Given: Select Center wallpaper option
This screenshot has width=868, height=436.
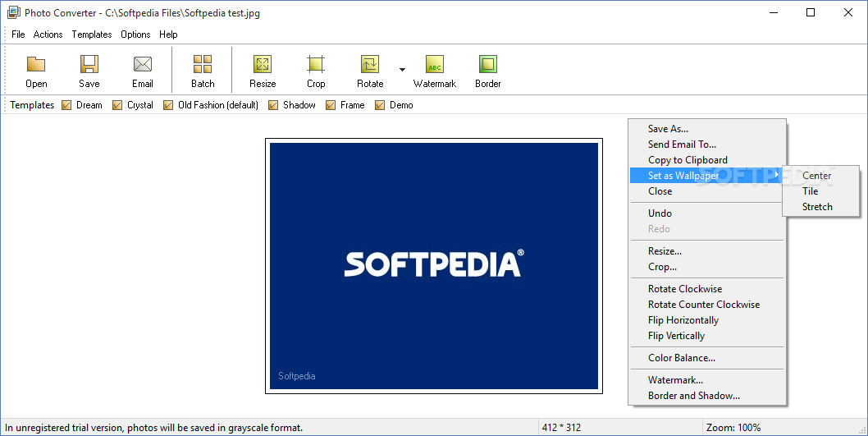Looking at the screenshot, I should click(x=820, y=176).
